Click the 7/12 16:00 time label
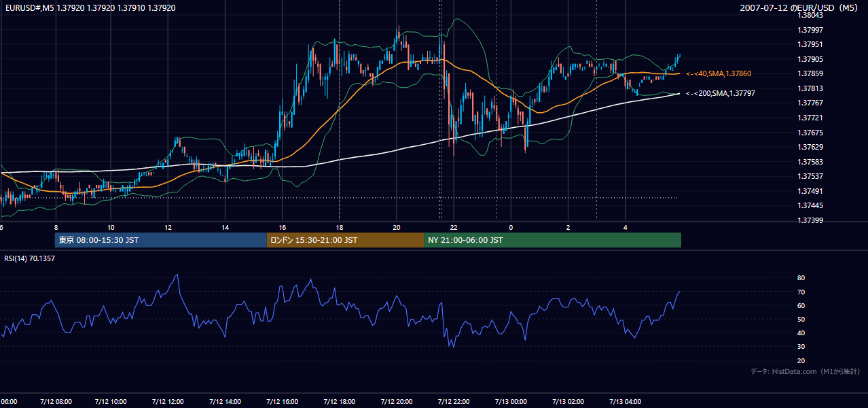Screen dimensions: 868x408 pyautogui.click(x=283, y=402)
